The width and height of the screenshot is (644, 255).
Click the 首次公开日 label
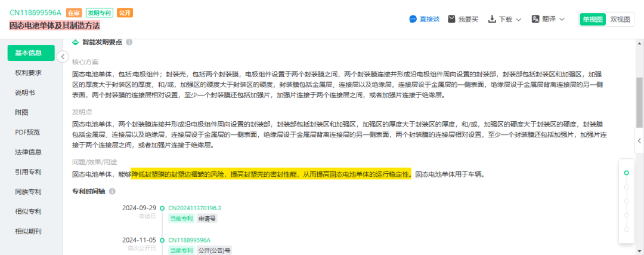[142, 248]
